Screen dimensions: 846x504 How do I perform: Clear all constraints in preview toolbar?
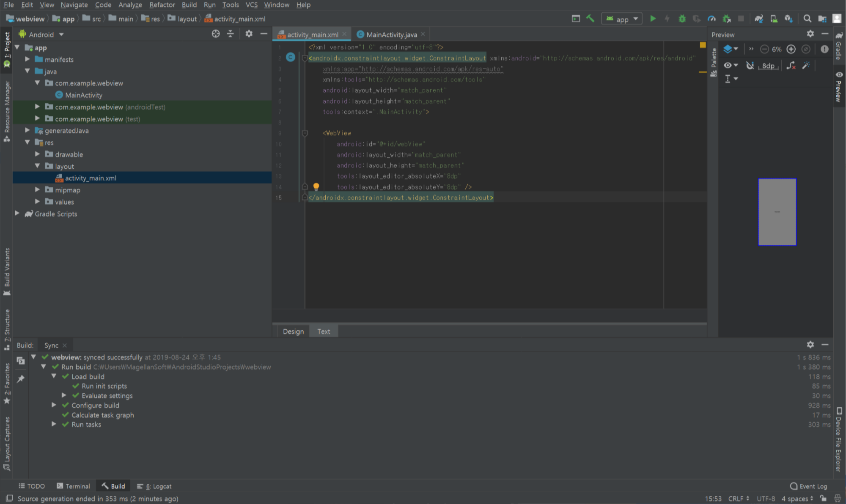point(791,66)
